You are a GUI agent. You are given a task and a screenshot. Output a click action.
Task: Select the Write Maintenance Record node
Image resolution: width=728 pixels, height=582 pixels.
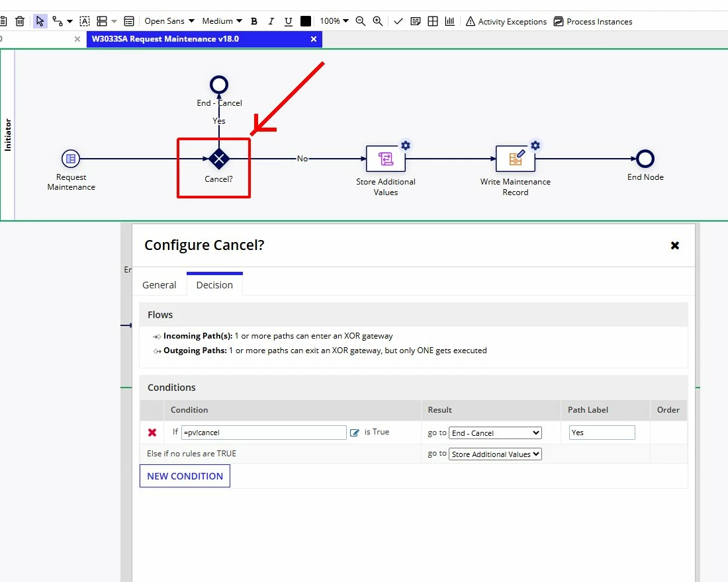pyautogui.click(x=516, y=159)
